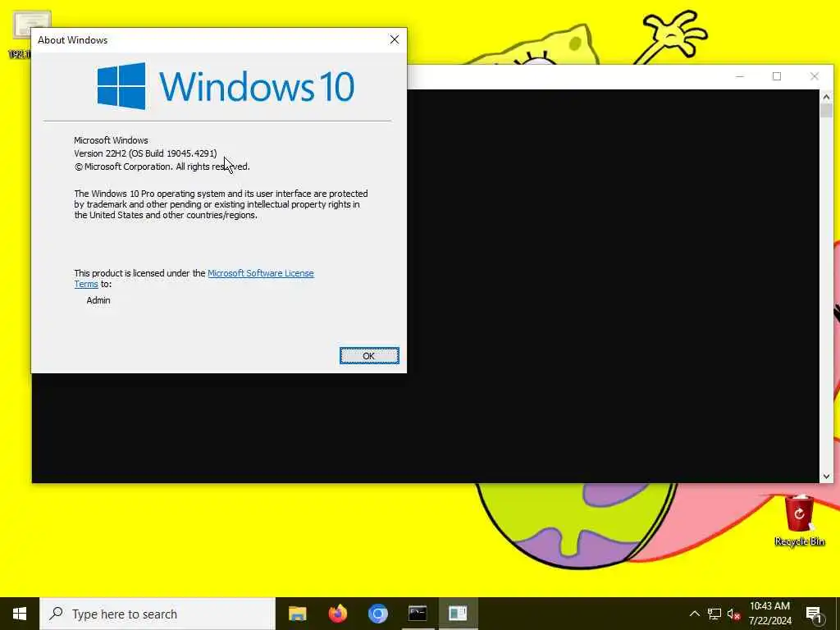
Task: Minimize the console window
Action: [740, 76]
